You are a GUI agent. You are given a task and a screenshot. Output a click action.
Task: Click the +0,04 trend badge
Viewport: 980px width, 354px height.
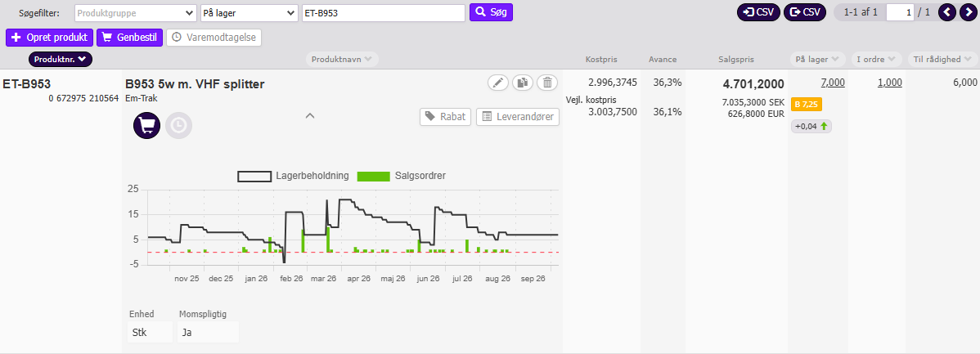click(811, 127)
